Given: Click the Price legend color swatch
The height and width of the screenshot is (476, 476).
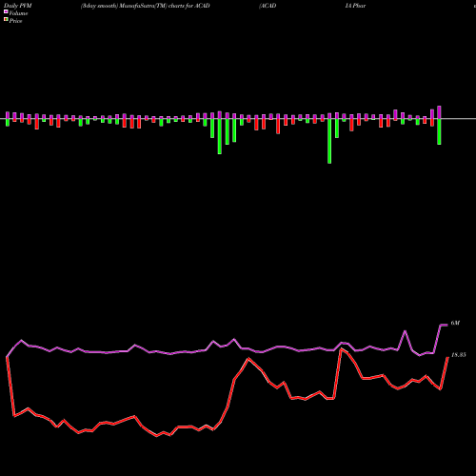Looking at the screenshot, I should click(x=6, y=20).
